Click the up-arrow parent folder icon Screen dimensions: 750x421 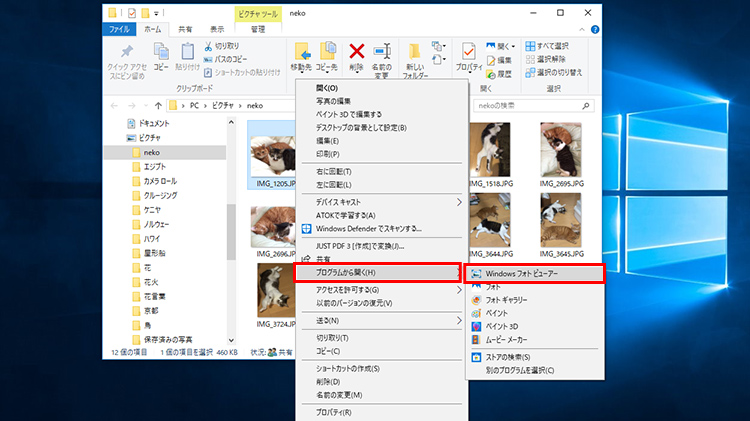point(157,105)
